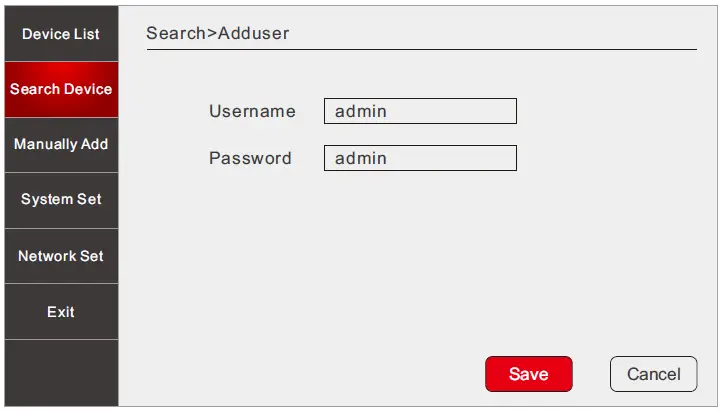Switch to Network Set settings
722x412 pixels.
tap(61, 256)
